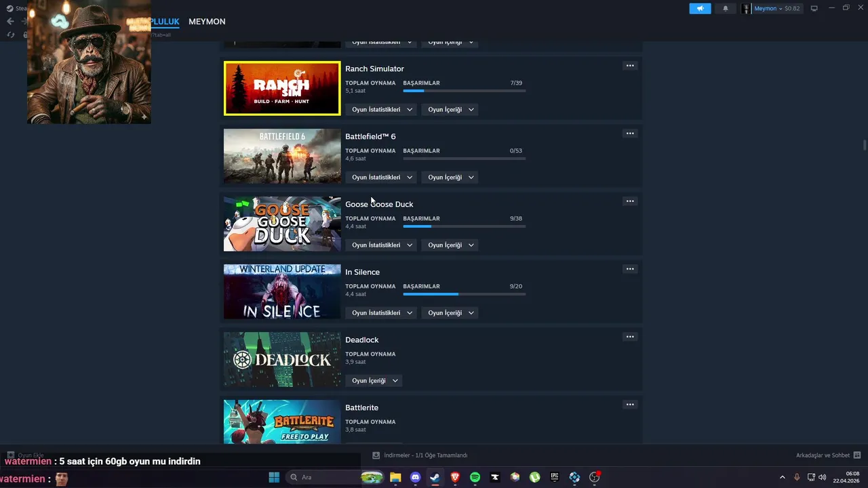Viewport: 868px width, 488px height.
Task: Open the notifications bell
Action: [725, 8]
